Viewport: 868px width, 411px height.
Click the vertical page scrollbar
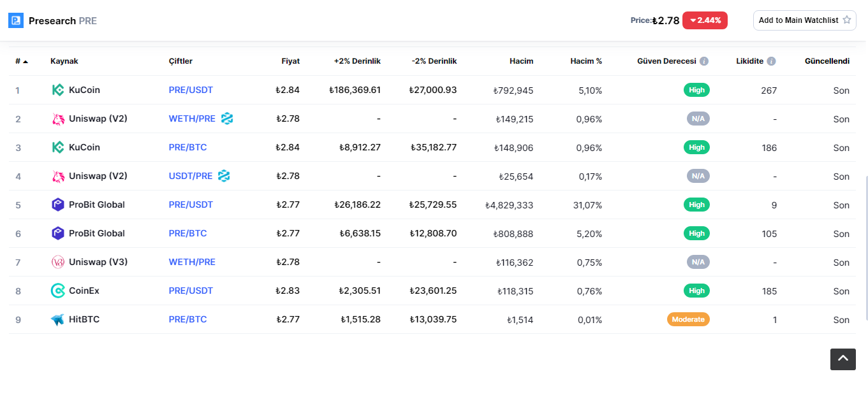point(865,249)
